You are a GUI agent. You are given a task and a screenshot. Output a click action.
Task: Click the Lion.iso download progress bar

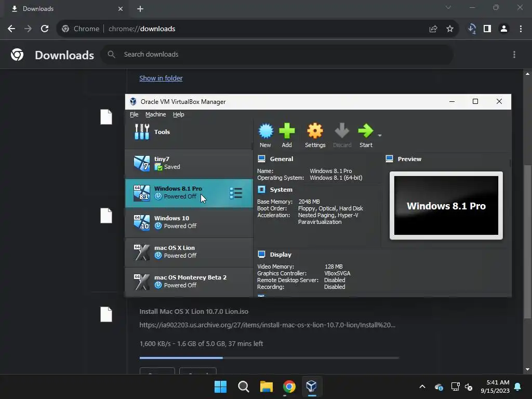click(x=269, y=357)
